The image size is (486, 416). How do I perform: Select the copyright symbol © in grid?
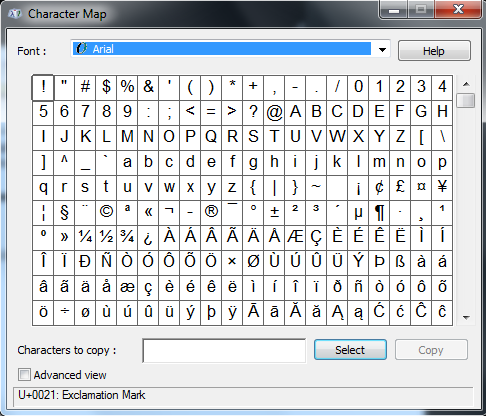pos(106,212)
